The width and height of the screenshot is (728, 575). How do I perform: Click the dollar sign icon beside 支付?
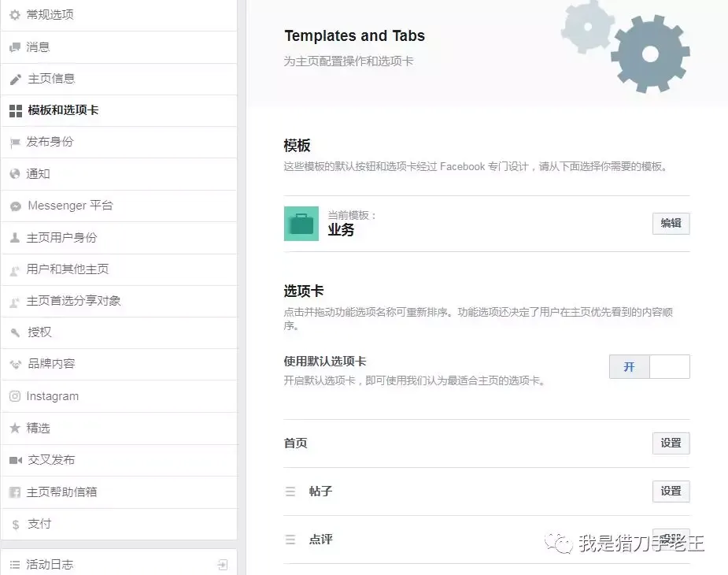point(15,525)
